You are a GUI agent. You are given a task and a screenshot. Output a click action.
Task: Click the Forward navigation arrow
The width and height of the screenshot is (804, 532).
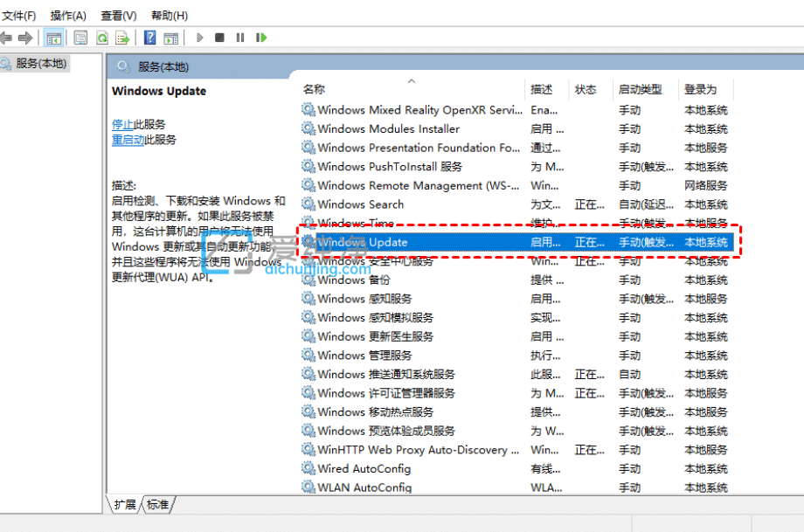tap(26, 37)
